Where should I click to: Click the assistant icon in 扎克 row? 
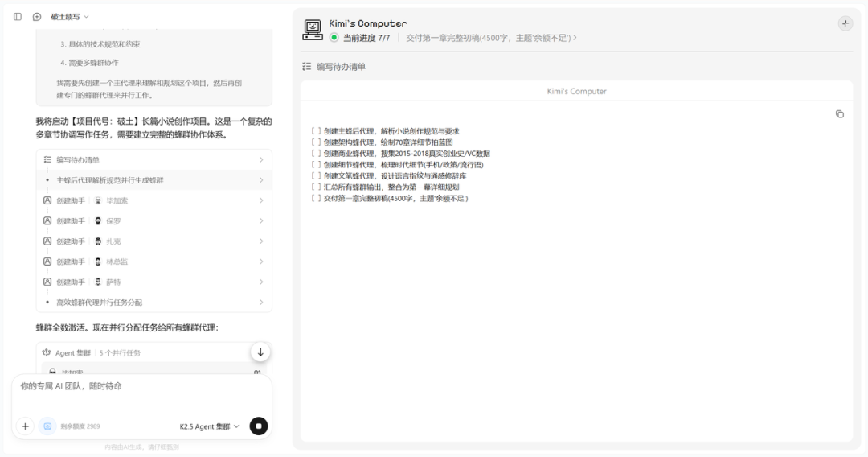(47, 241)
